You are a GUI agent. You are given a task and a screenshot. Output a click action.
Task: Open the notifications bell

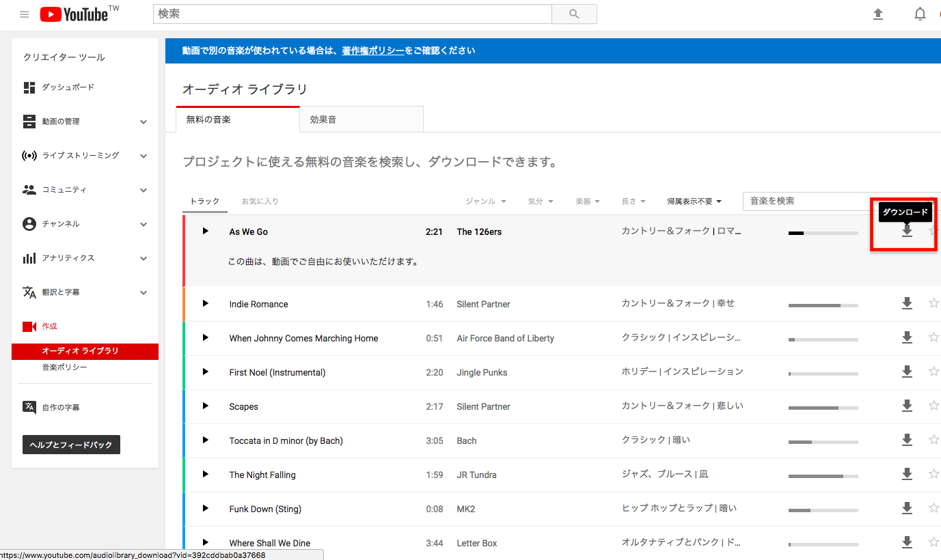pos(920,14)
